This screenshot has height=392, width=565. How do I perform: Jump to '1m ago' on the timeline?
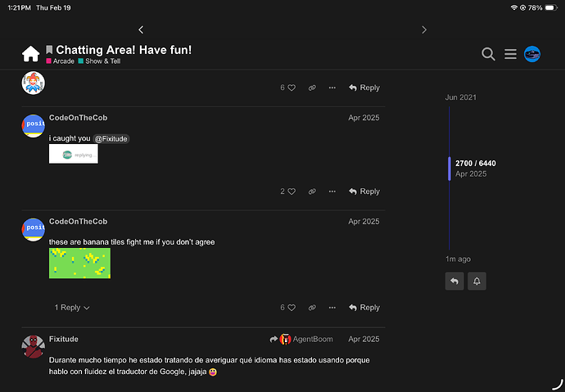click(x=458, y=259)
